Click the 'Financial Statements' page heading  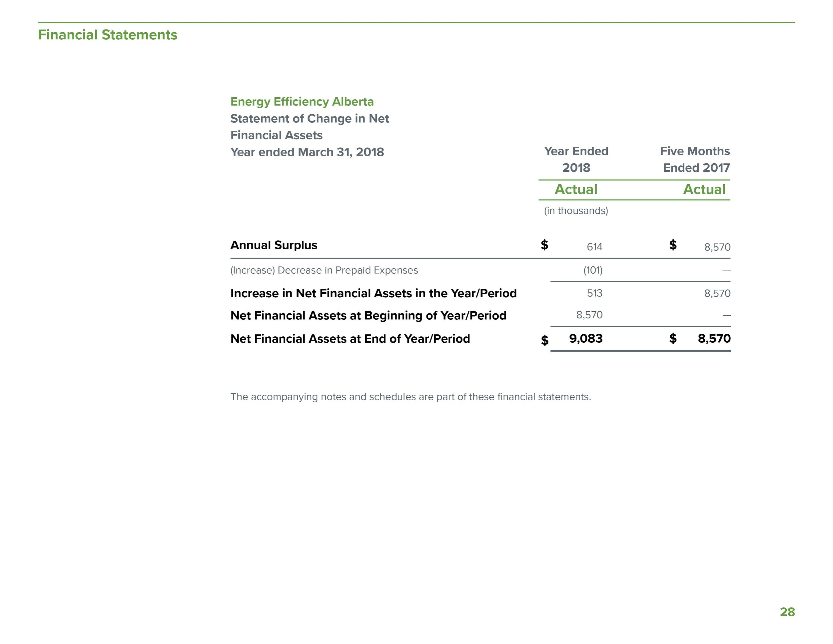[x=108, y=35]
